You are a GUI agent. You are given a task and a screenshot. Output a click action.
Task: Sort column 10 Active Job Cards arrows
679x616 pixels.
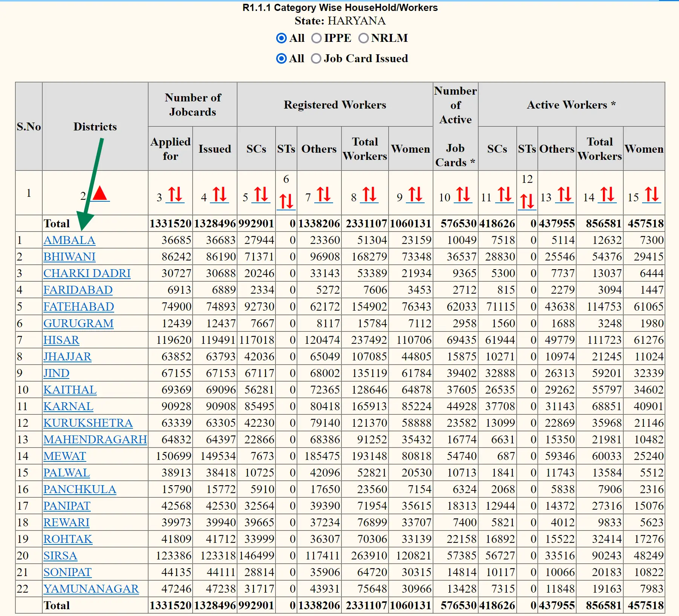click(x=463, y=195)
